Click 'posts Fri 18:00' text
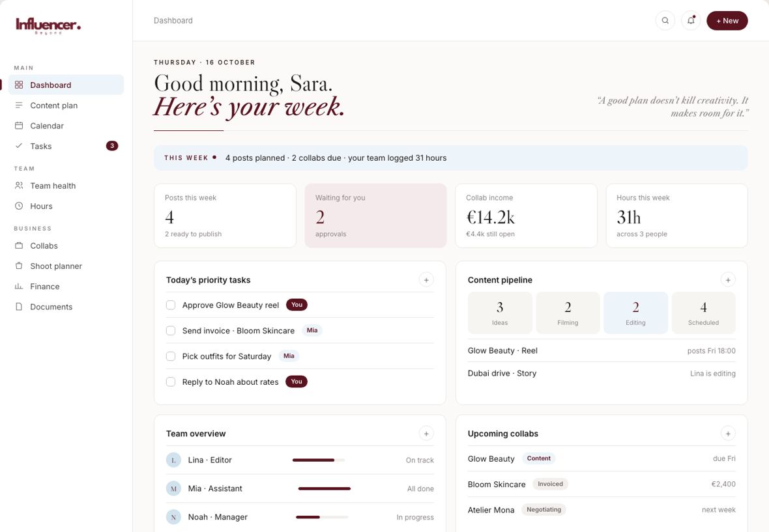The height and width of the screenshot is (532, 769). [x=711, y=351]
